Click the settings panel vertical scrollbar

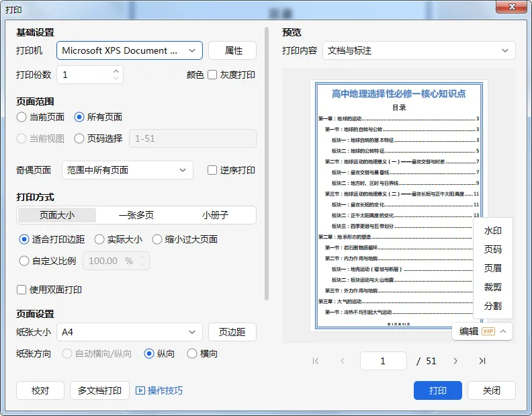(267, 164)
